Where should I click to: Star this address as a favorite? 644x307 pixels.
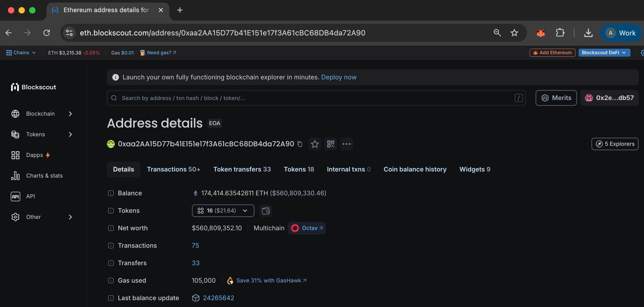tap(315, 144)
